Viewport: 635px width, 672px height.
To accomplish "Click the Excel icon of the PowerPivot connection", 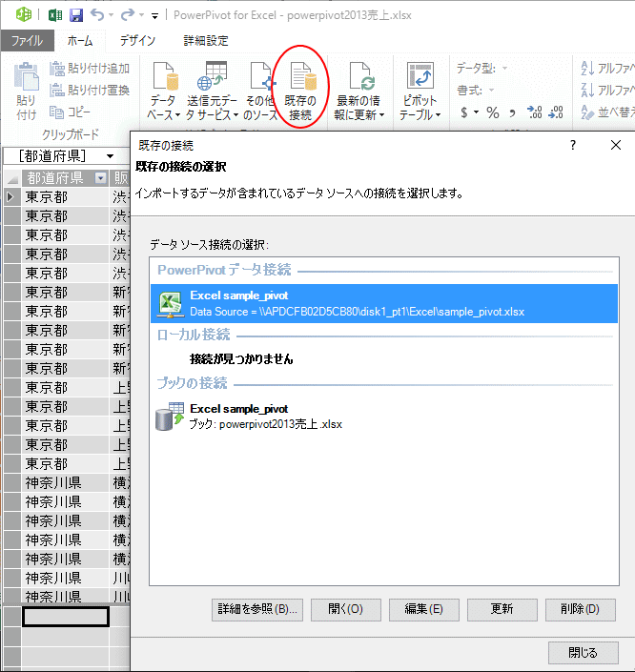I will click(x=171, y=304).
